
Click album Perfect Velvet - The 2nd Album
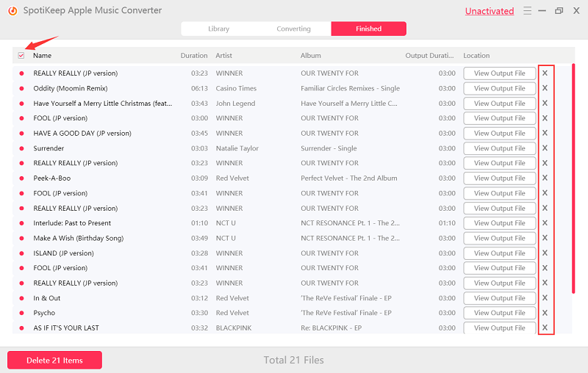[348, 178]
